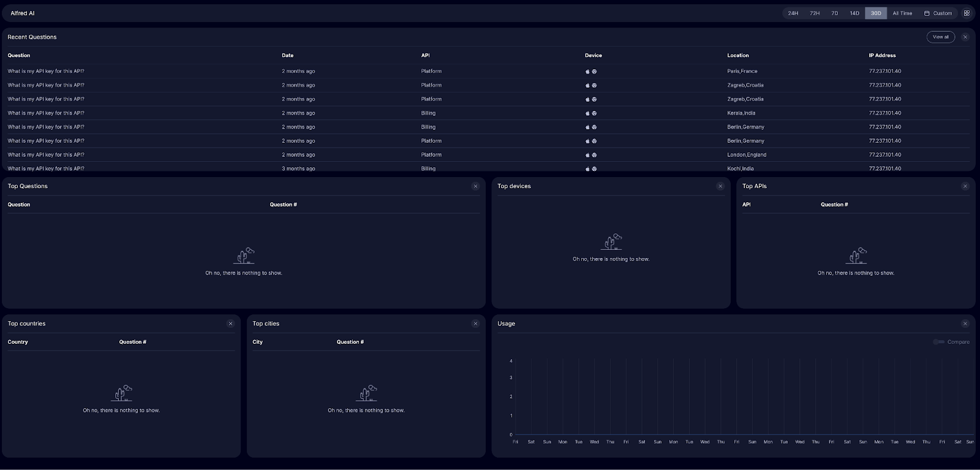Click the Apple device icon in Paris row
Screen dimensions: 980x470
[587, 72]
